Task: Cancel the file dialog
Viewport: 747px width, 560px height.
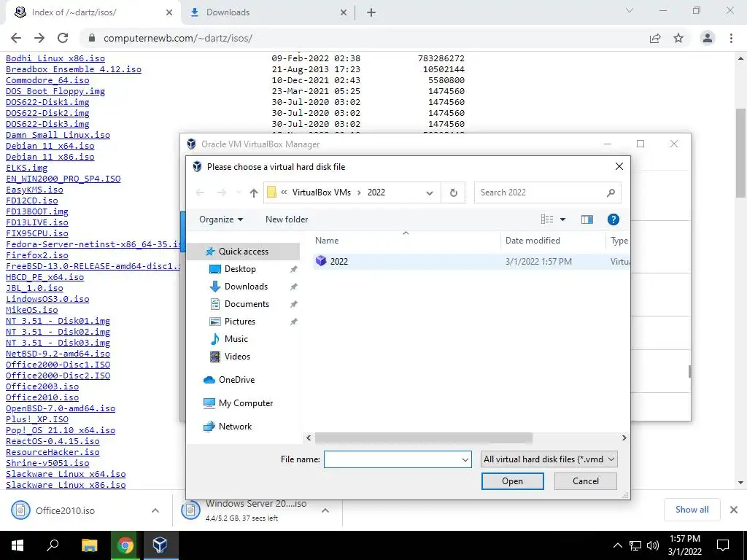Action: pos(586,481)
